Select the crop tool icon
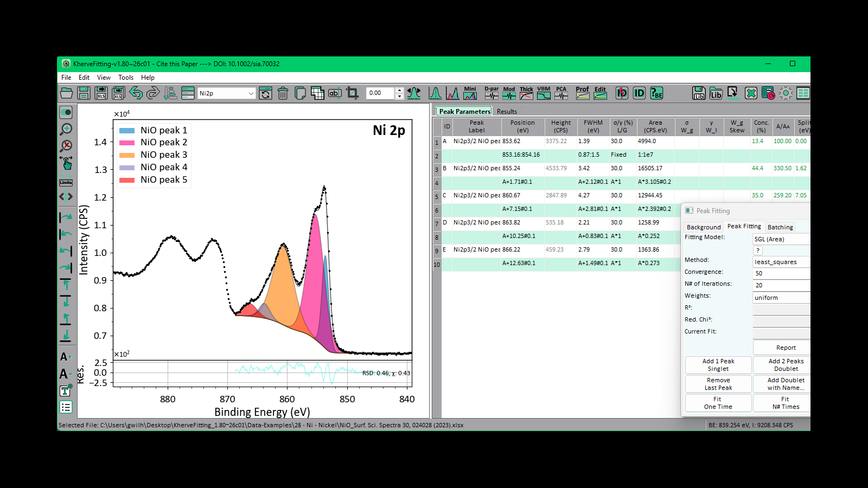The image size is (868, 488). 353,93
